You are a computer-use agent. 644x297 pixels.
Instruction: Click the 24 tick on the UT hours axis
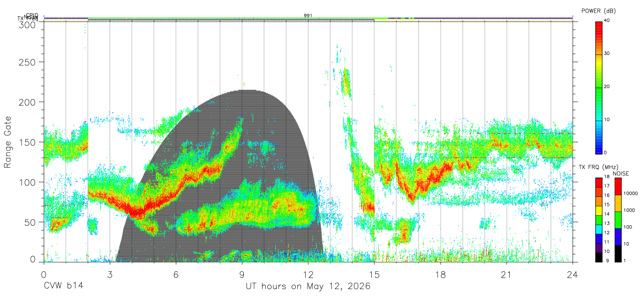coord(573,274)
